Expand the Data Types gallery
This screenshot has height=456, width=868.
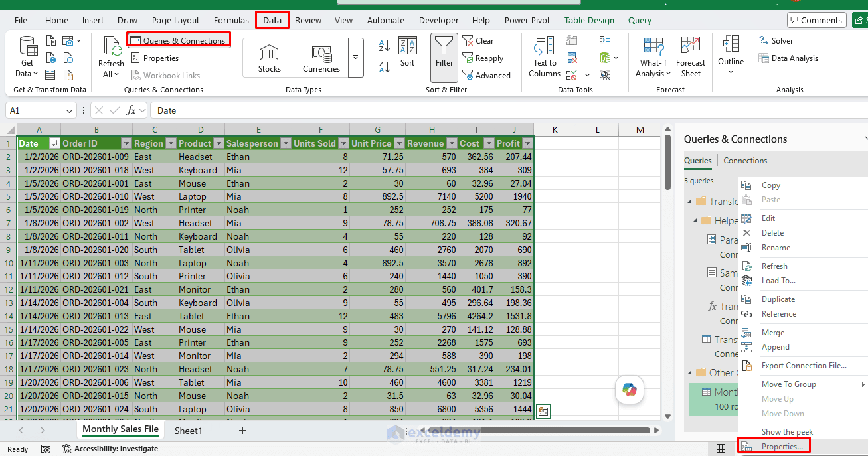355,58
